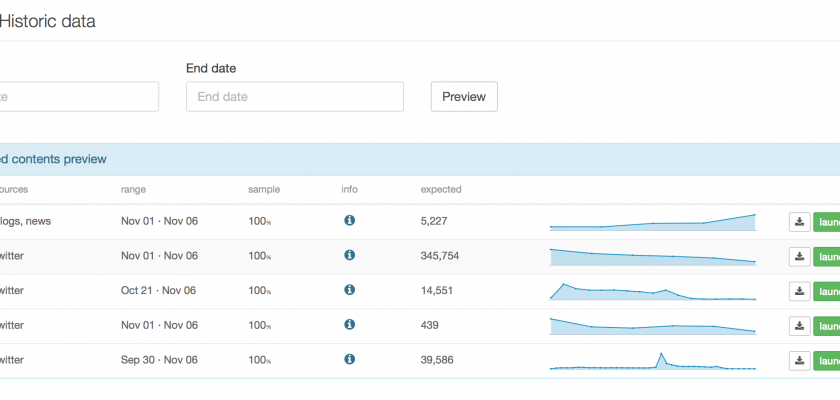
Task: Download the 14,551 expected dataset
Action: click(799, 291)
